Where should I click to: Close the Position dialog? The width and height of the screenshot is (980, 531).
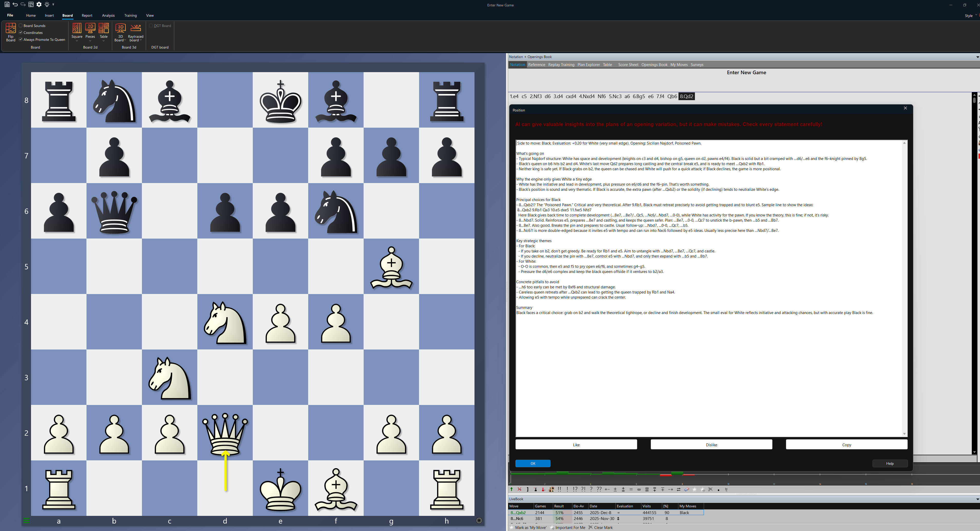pos(905,108)
